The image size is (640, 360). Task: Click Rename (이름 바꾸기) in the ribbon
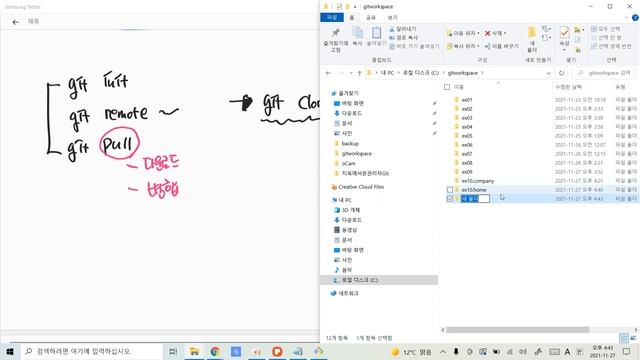click(x=501, y=46)
